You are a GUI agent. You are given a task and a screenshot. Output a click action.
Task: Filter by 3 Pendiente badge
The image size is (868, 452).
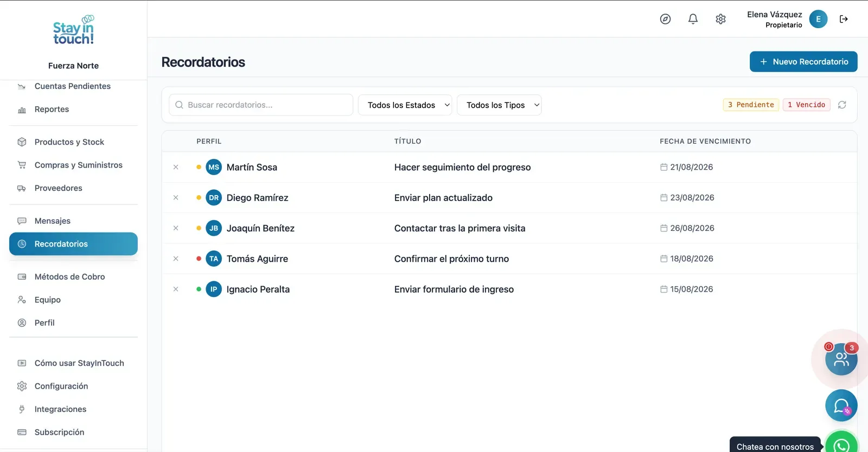pyautogui.click(x=751, y=105)
